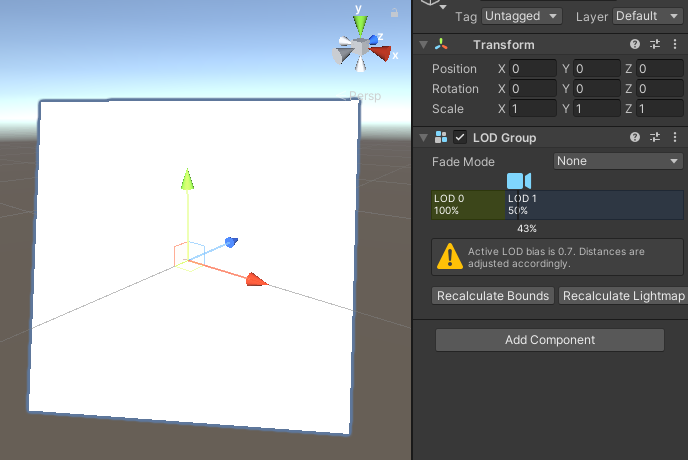Click the blue Z move handle arrow
The image size is (688, 460).
coord(231,242)
